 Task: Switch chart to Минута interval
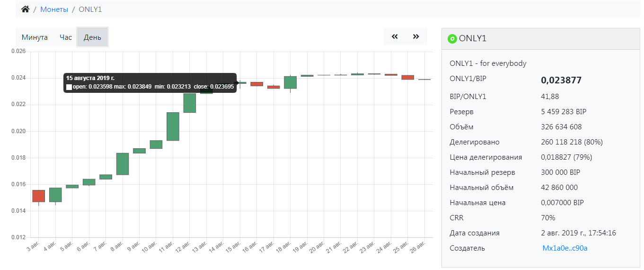(x=35, y=37)
